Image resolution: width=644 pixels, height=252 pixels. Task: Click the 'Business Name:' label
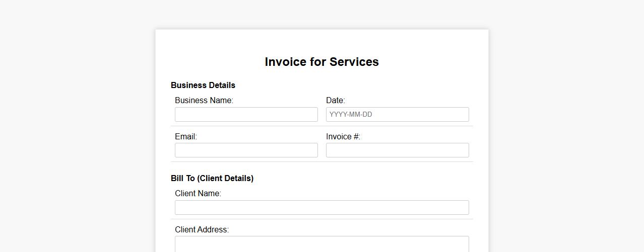(204, 100)
